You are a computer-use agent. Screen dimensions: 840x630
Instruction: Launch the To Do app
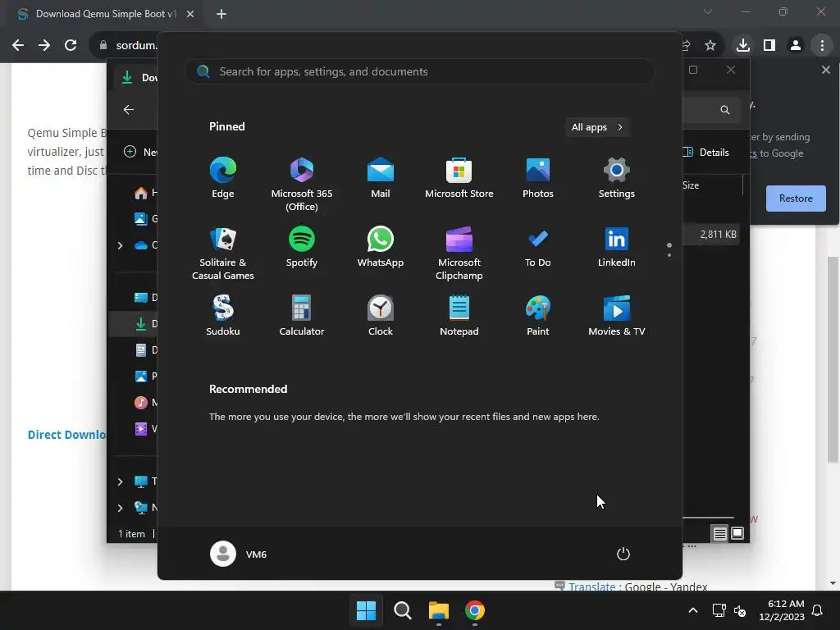pos(538,247)
